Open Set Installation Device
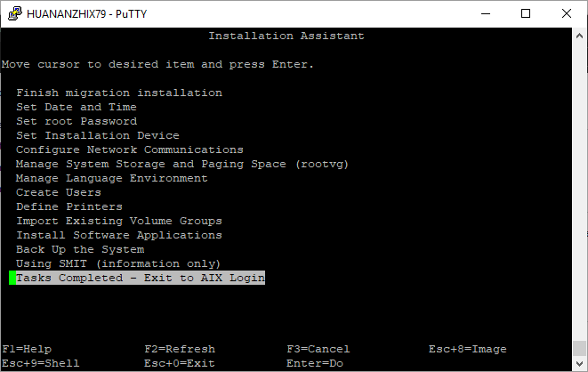Screen dimensions: 588x372 click(98, 135)
